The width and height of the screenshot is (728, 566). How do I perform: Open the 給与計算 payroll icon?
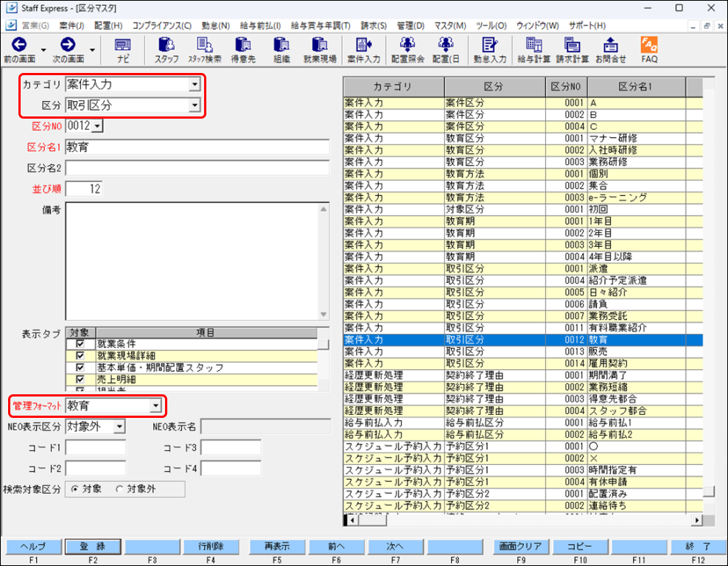click(x=534, y=49)
